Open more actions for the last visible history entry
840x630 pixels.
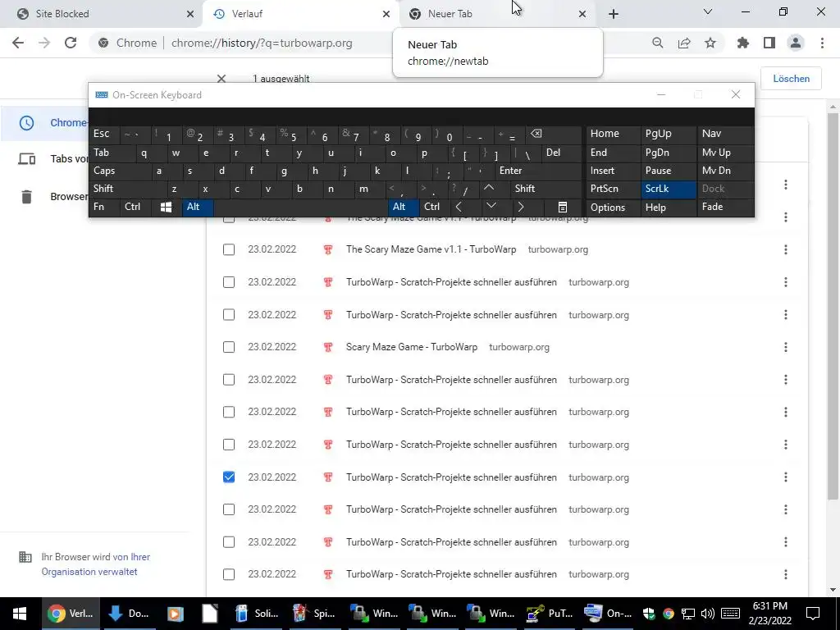(x=785, y=574)
